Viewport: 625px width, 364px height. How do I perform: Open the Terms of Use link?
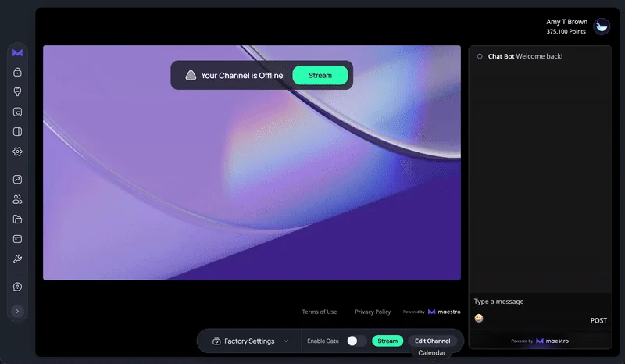coord(320,312)
